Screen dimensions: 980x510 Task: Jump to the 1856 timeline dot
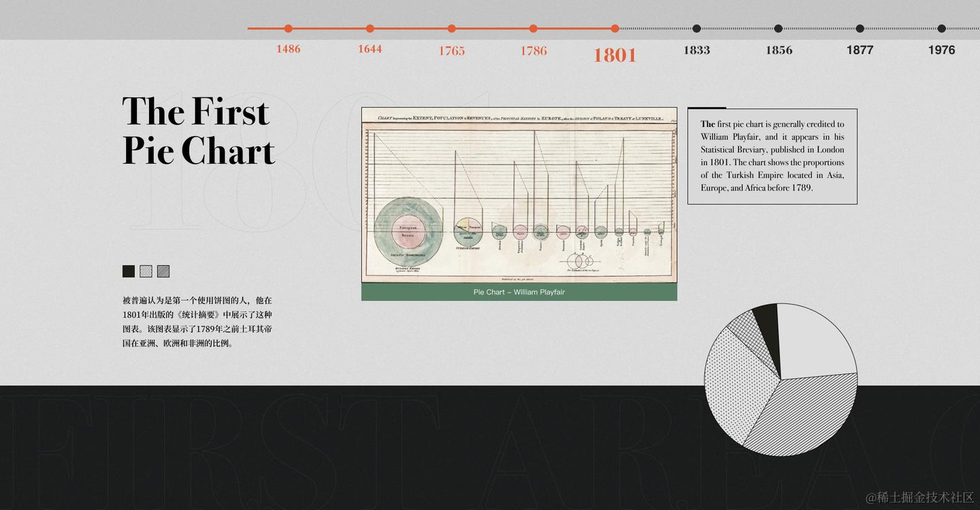coord(779,29)
